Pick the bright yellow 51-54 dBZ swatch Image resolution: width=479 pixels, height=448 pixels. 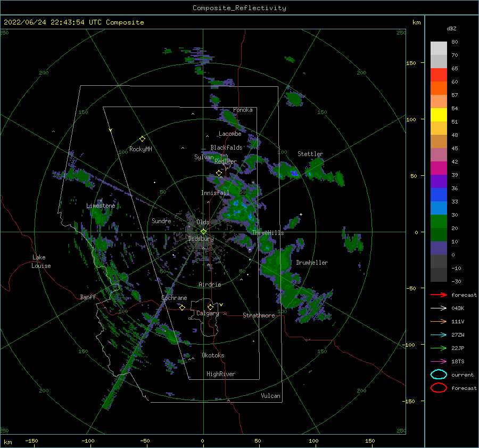[x=439, y=115]
